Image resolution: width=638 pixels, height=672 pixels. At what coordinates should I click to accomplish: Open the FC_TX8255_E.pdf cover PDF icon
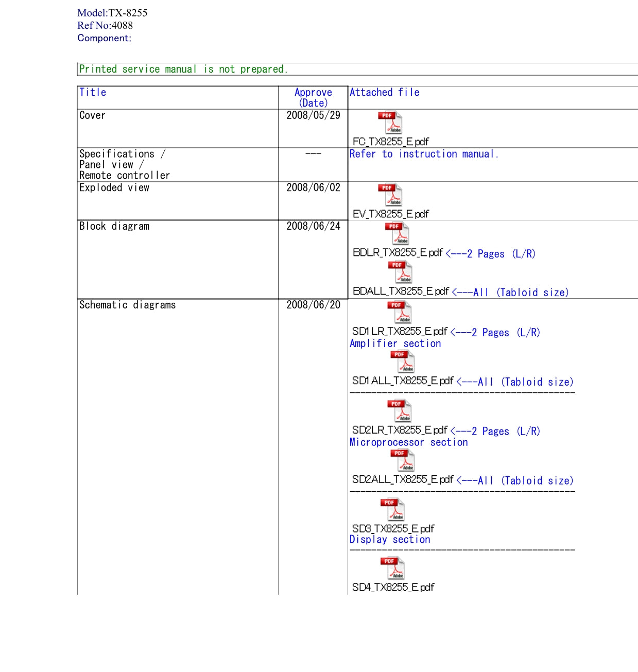click(390, 123)
